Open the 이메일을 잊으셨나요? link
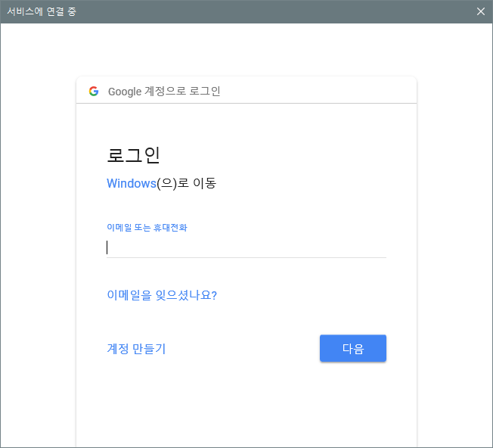 tap(162, 295)
